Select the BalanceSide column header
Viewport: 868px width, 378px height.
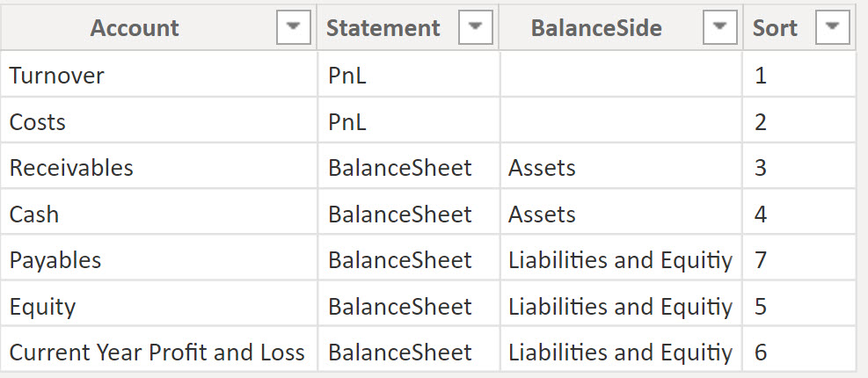[621, 27]
